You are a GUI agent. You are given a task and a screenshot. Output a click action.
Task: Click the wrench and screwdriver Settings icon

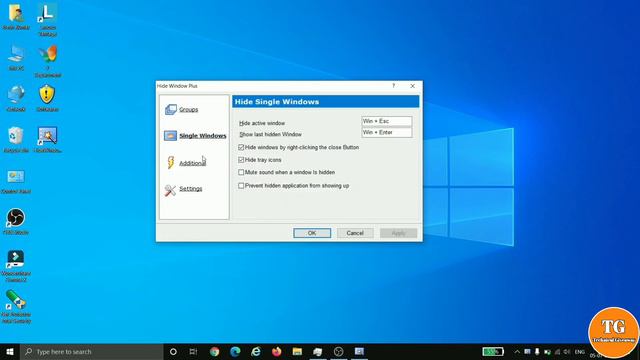170,190
